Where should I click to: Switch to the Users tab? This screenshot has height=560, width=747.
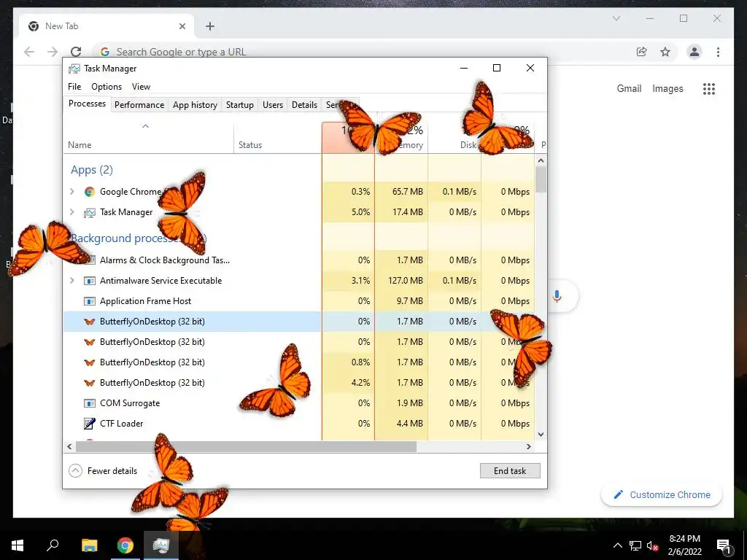click(273, 105)
